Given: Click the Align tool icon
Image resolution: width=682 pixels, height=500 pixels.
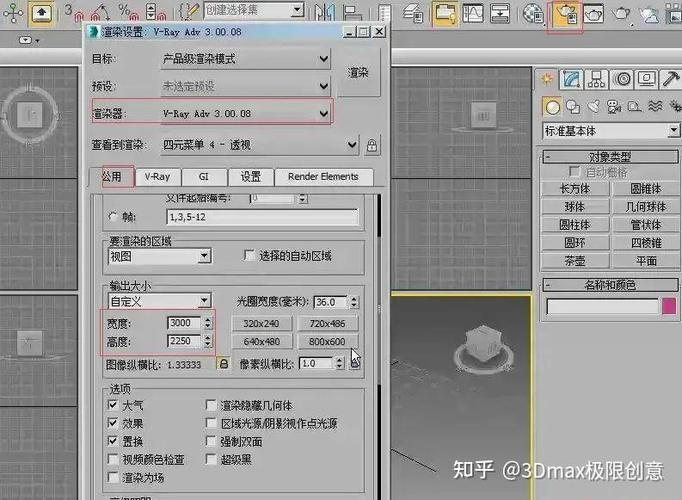Looking at the screenshot, I should [351, 12].
